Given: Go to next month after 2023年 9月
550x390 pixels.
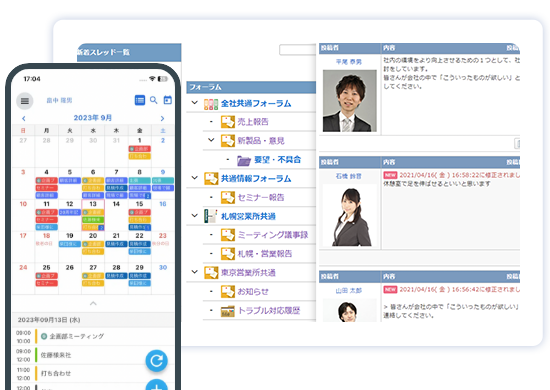Looking at the screenshot, I should [x=162, y=119].
